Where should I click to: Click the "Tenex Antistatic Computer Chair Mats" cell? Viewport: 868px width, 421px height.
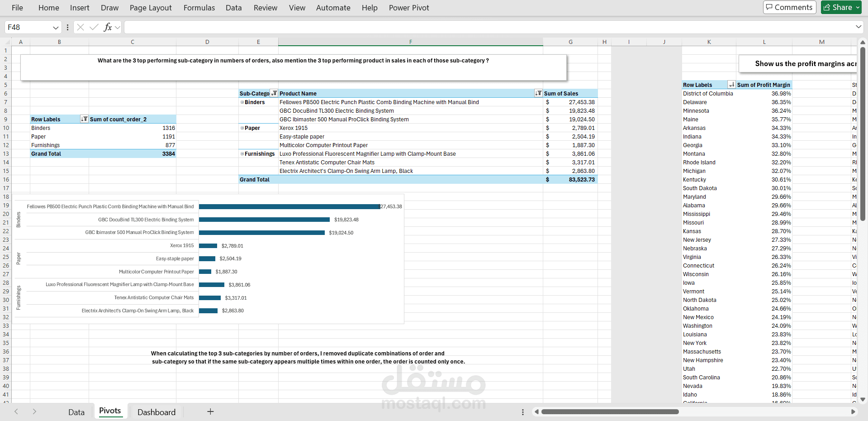(x=411, y=163)
